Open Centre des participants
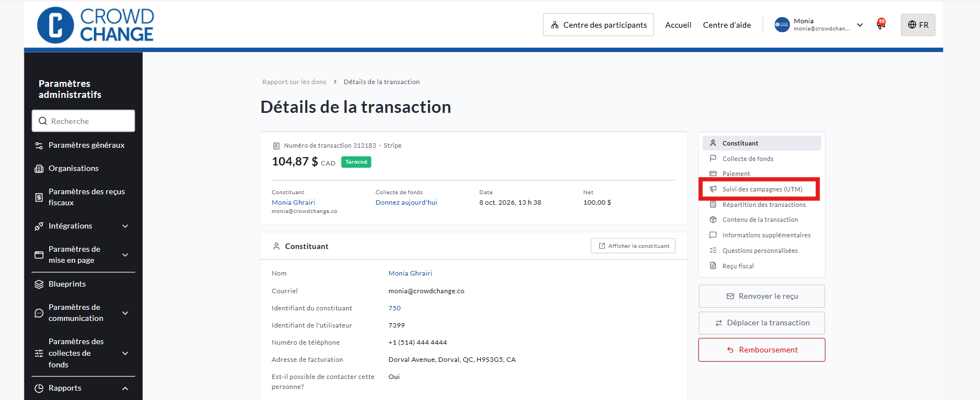This screenshot has width=980, height=400. point(599,25)
